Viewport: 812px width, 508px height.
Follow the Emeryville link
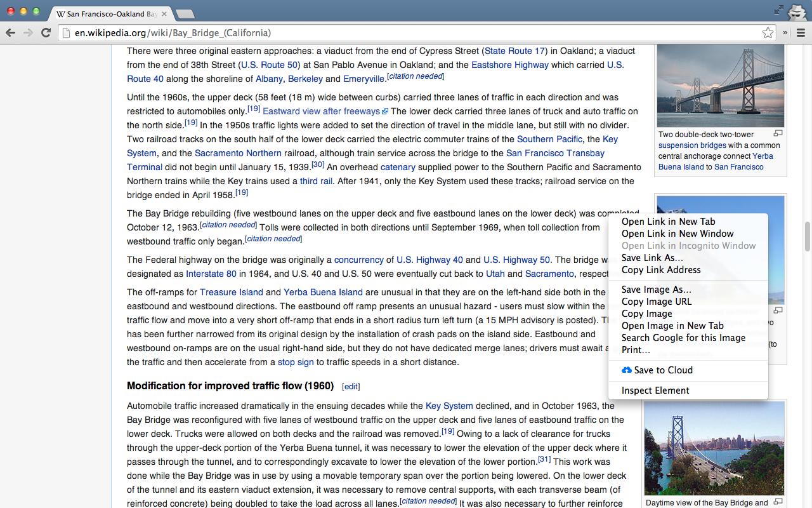point(363,79)
